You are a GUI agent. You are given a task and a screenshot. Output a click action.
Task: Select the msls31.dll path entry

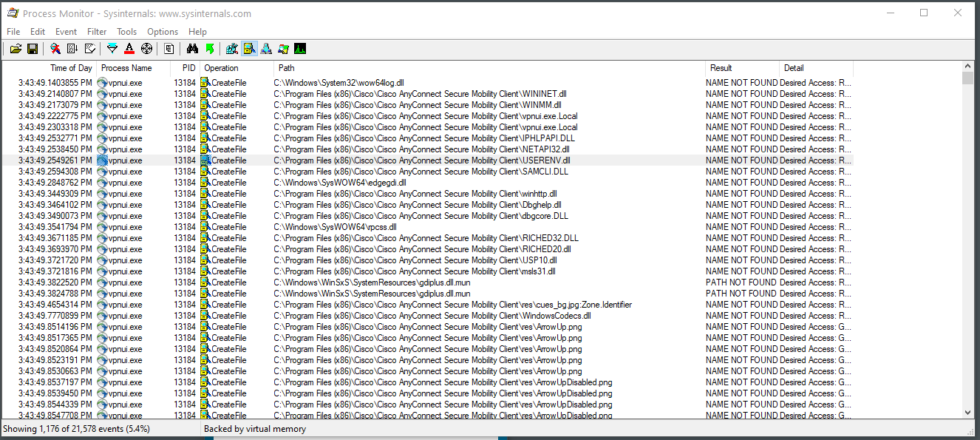(x=414, y=271)
